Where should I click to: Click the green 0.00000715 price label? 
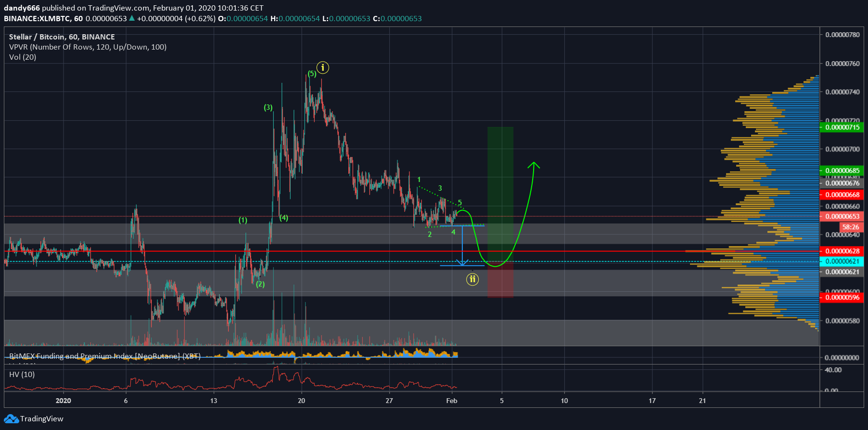(x=842, y=127)
